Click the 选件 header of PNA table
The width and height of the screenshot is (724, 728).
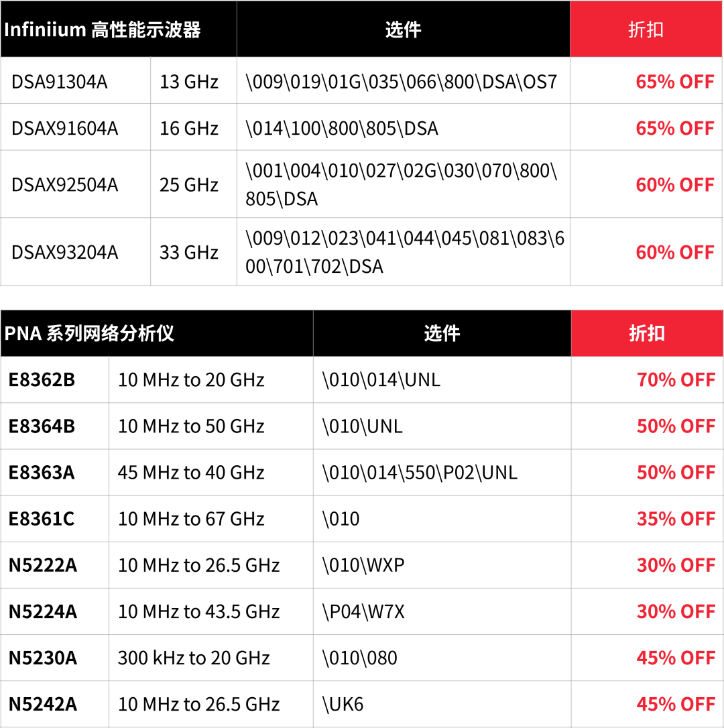click(x=442, y=333)
